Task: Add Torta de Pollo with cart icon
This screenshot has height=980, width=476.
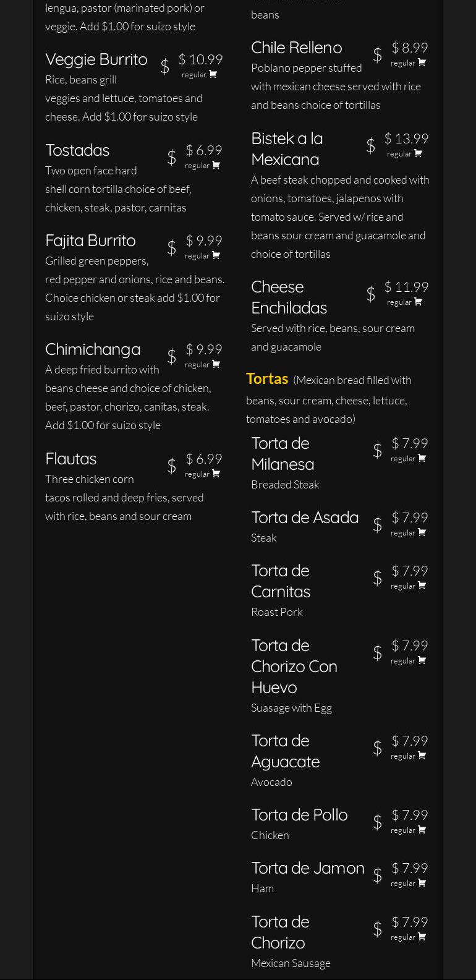Action: click(422, 830)
